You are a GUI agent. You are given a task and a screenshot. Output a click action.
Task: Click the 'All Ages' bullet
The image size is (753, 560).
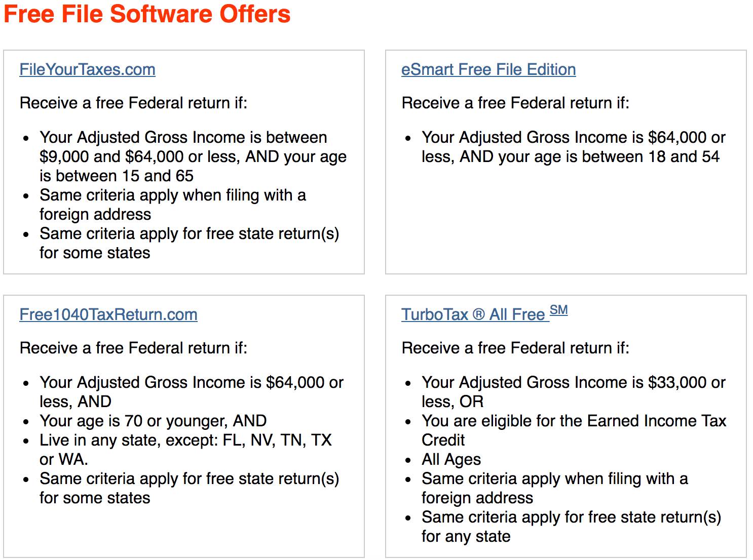(x=451, y=459)
